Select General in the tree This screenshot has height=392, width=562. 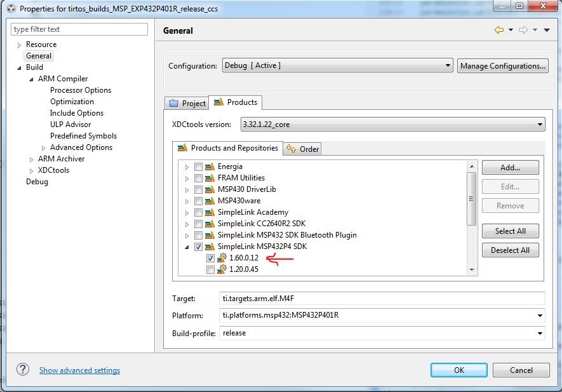click(x=39, y=56)
